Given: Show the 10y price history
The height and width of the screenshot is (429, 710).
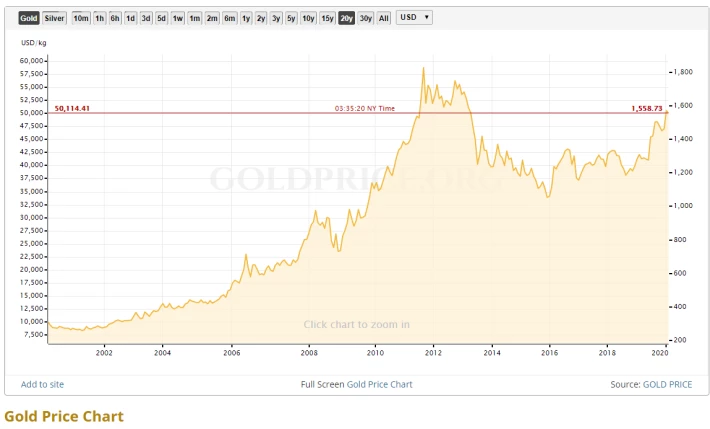Looking at the screenshot, I should pos(308,18).
